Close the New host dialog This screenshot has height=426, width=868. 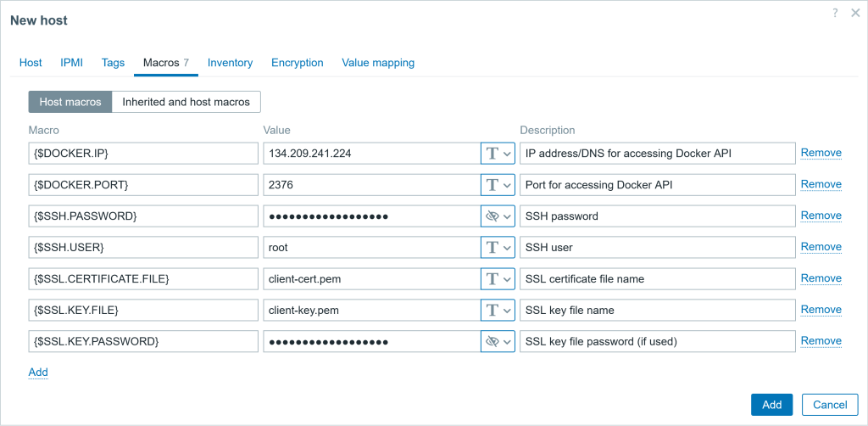pos(855,14)
